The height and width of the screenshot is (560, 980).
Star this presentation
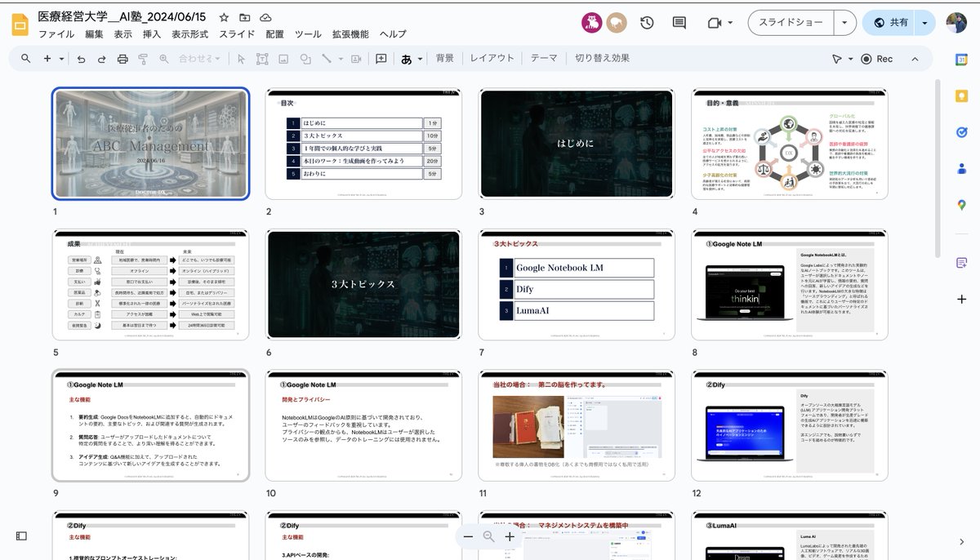(224, 17)
